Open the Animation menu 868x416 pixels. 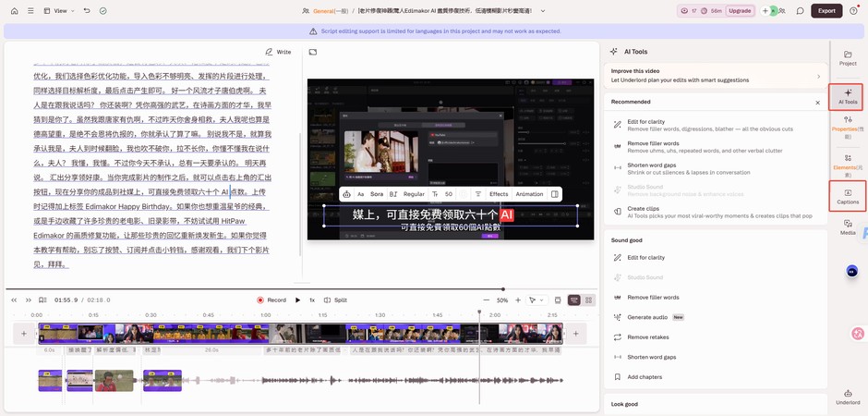tap(529, 194)
